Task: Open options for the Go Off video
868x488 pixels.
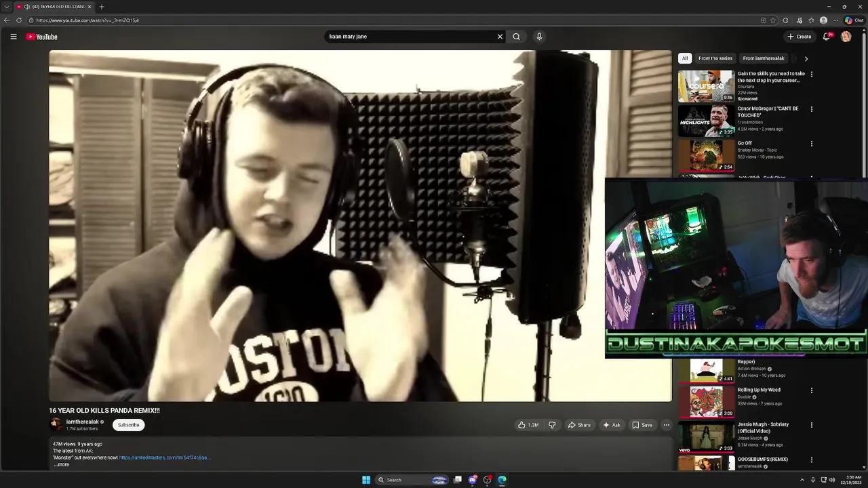Action: click(811, 144)
